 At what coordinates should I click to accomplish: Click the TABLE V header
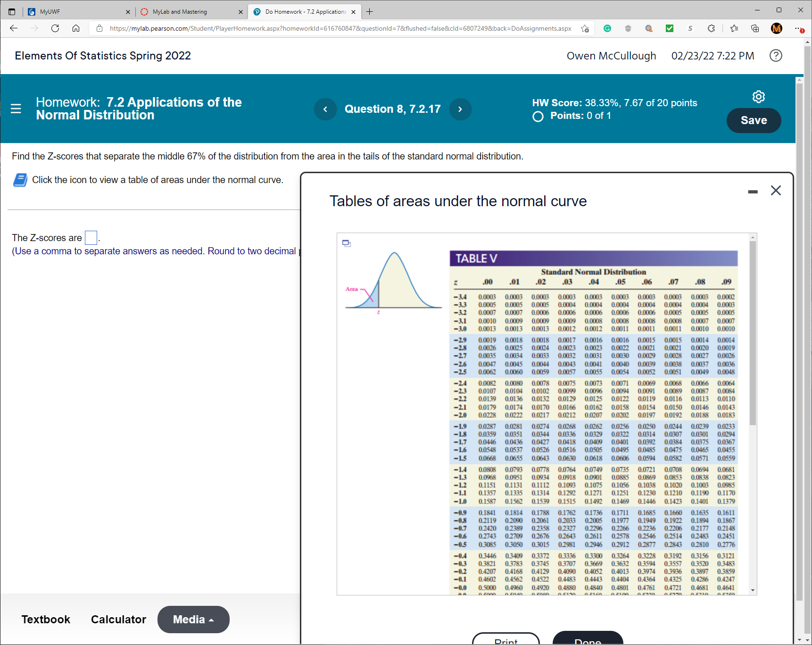[x=594, y=259]
